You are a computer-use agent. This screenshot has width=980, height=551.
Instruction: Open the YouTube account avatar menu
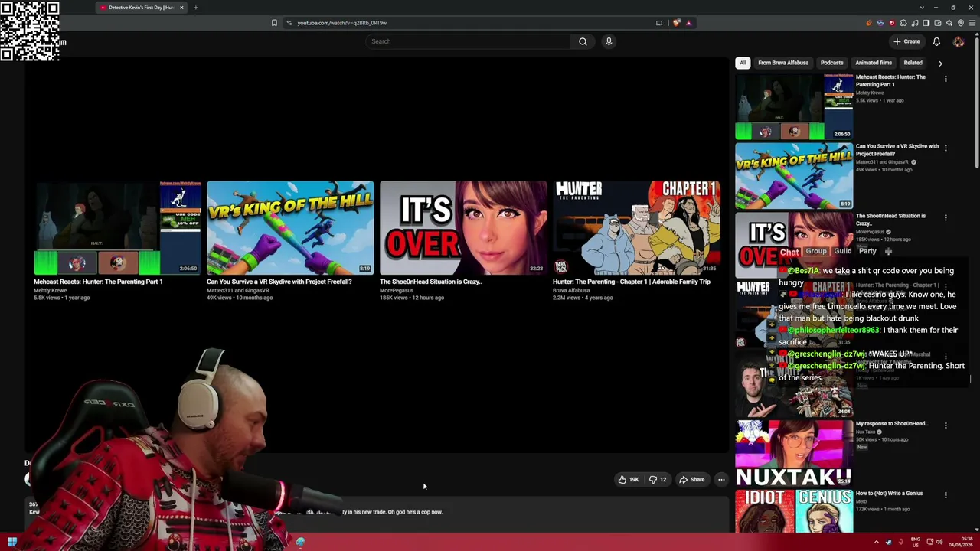pyautogui.click(x=959, y=41)
